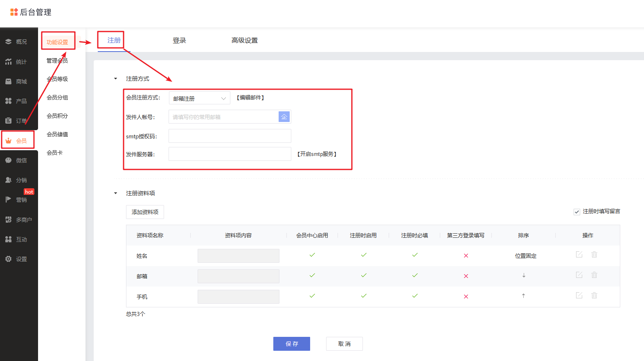Switch to the 高级设置 tab

click(x=244, y=41)
